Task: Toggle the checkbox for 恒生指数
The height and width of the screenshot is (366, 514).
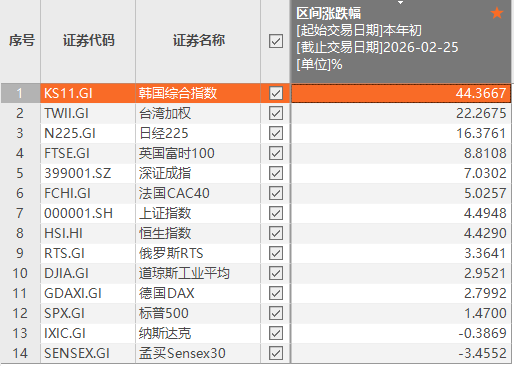Action: (276, 233)
